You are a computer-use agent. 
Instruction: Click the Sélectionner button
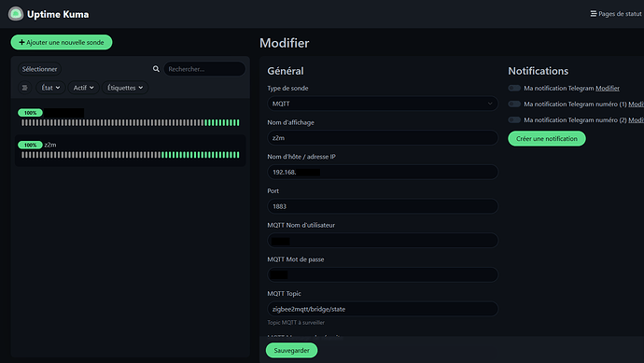[x=39, y=69]
